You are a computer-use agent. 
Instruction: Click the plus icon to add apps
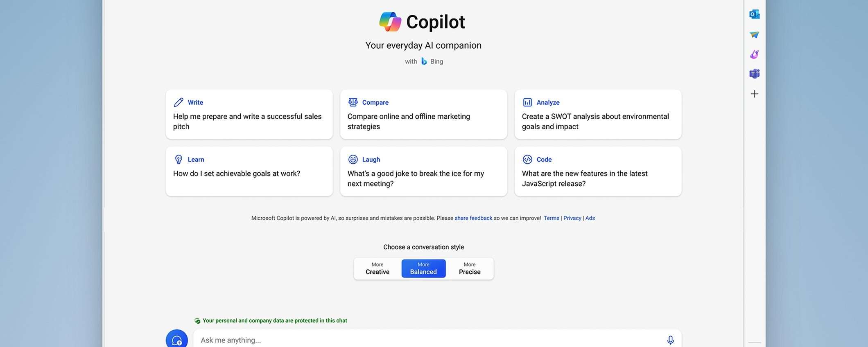(x=754, y=94)
